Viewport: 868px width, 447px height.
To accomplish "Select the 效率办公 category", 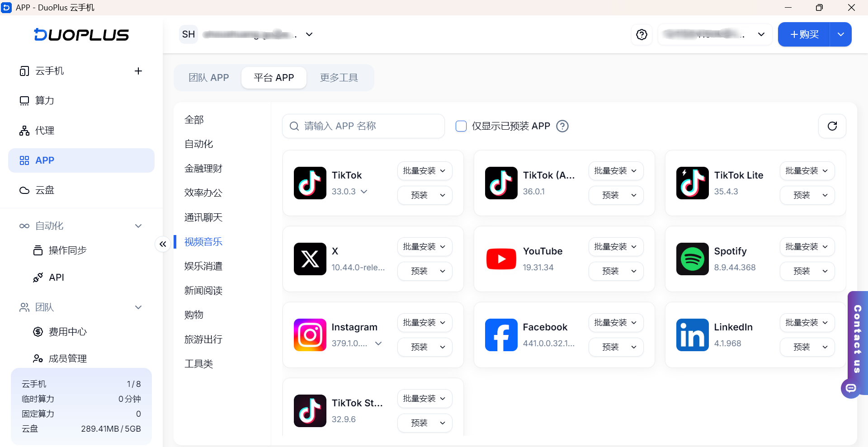I will [203, 193].
